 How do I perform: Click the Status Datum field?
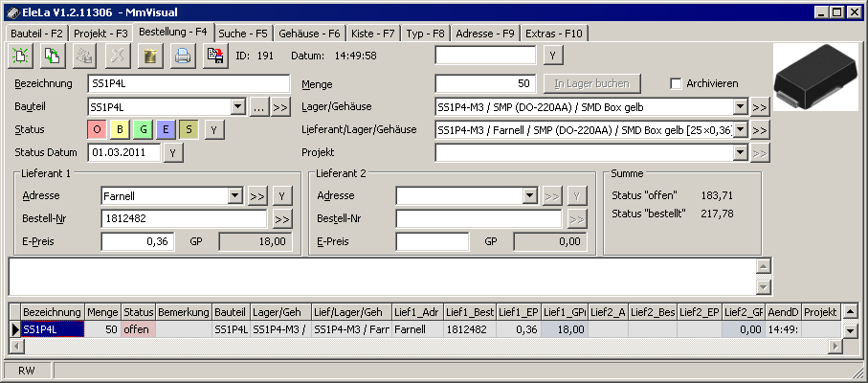tap(124, 153)
